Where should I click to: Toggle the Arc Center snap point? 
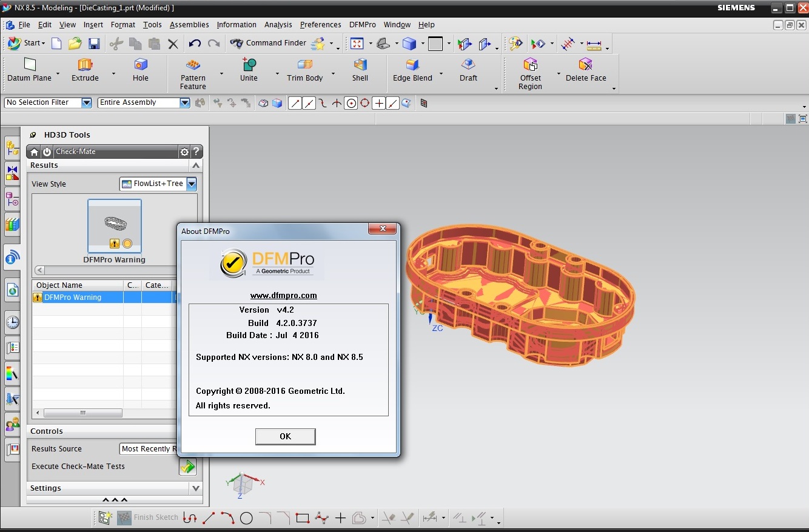[x=351, y=103]
